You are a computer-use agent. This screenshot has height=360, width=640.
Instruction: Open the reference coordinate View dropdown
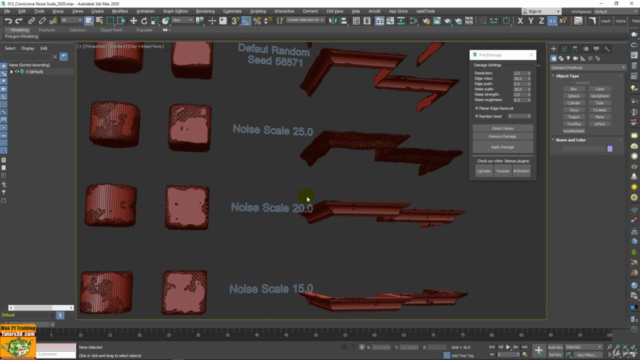click(182, 20)
